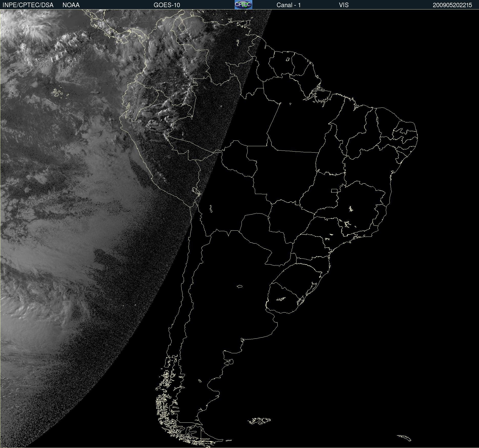479x448 pixels.
Task: Click the CPTEC logo in the header
Action: pyautogui.click(x=243, y=5)
